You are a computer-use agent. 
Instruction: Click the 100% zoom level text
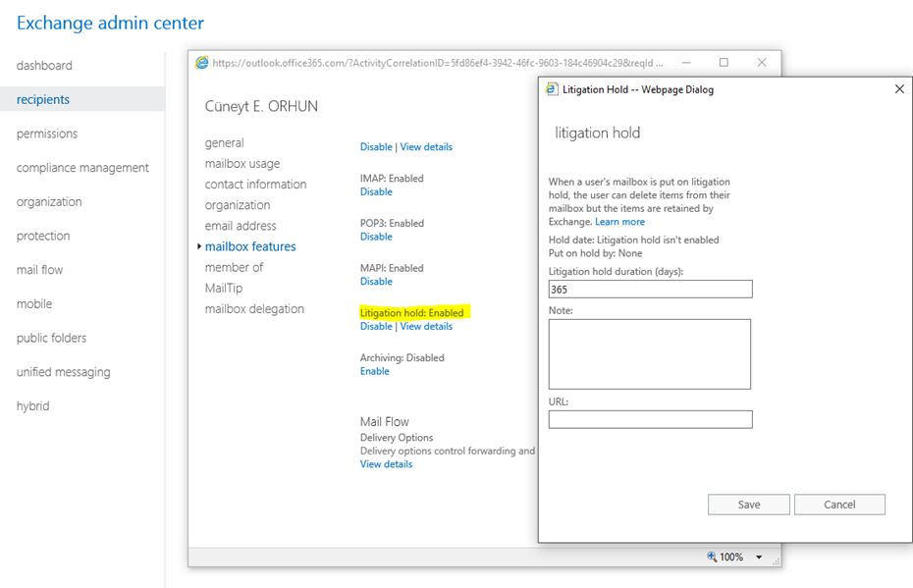pyautogui.click(x=731, y=558)
